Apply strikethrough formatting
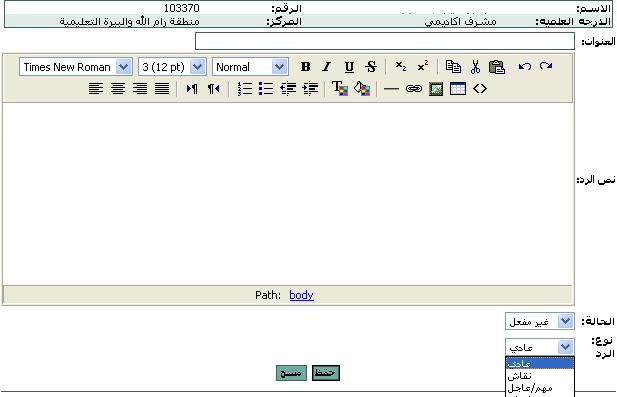The height and width of the screenshot is (397, 617). coord(371,67)
